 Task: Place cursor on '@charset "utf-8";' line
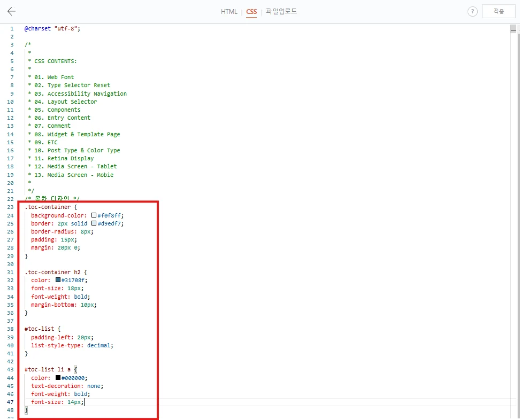(x=52, y=28)
